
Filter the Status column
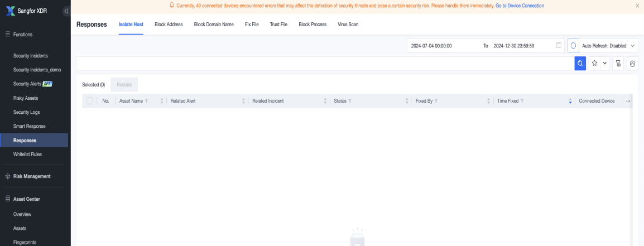click(350, 101)
